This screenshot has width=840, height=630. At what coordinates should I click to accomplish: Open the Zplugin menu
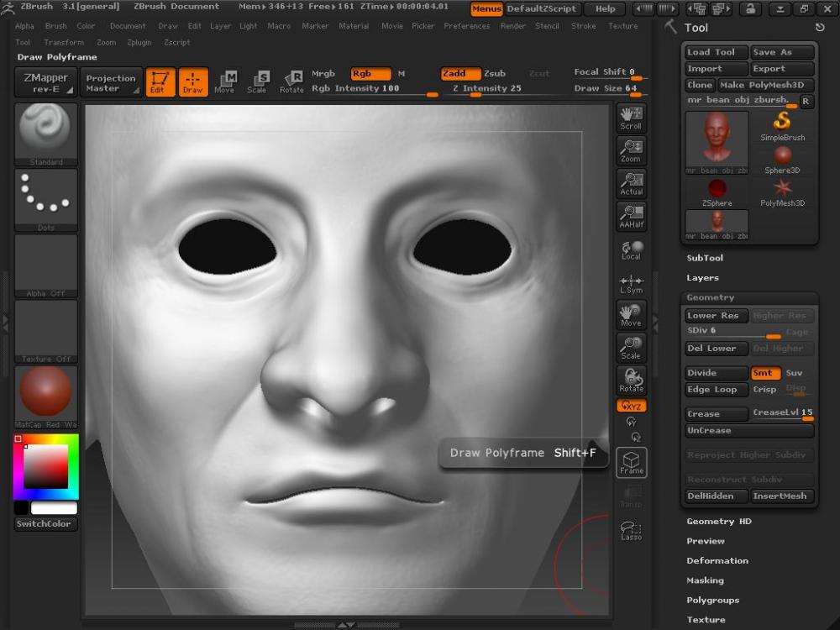point(139,42)
